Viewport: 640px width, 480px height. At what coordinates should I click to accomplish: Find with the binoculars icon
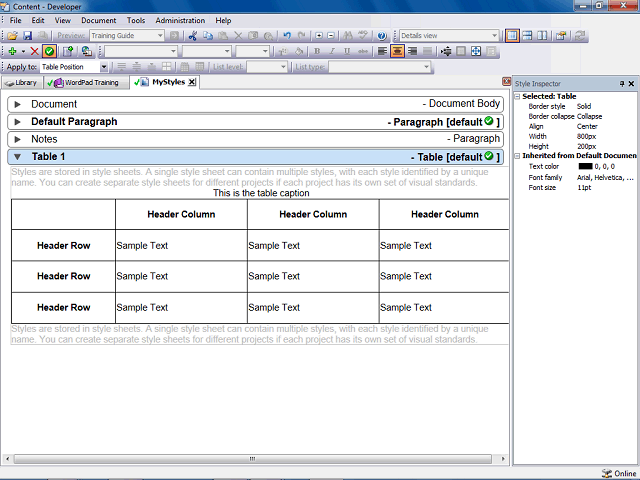348,36
